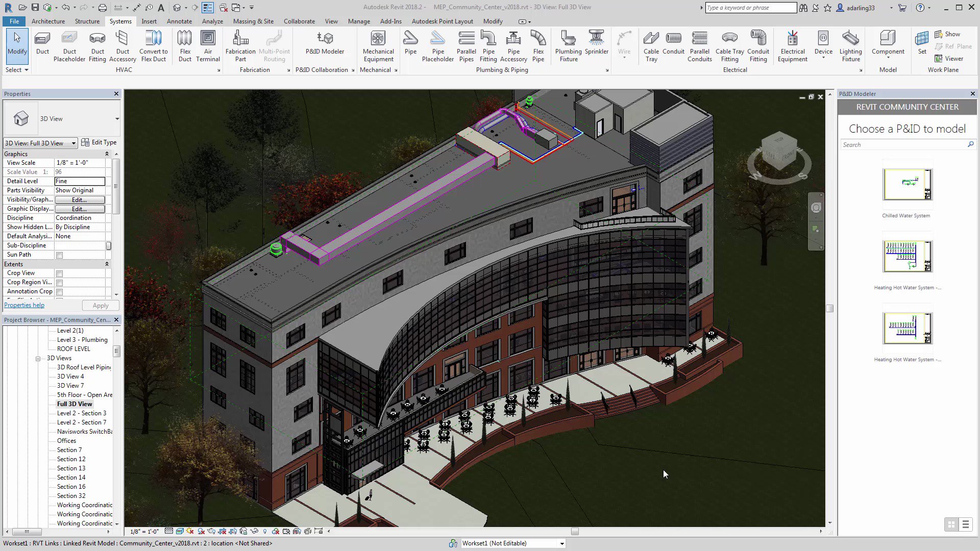Open the view type selector dropdown
980x551 pixels.
click(73, 143)
